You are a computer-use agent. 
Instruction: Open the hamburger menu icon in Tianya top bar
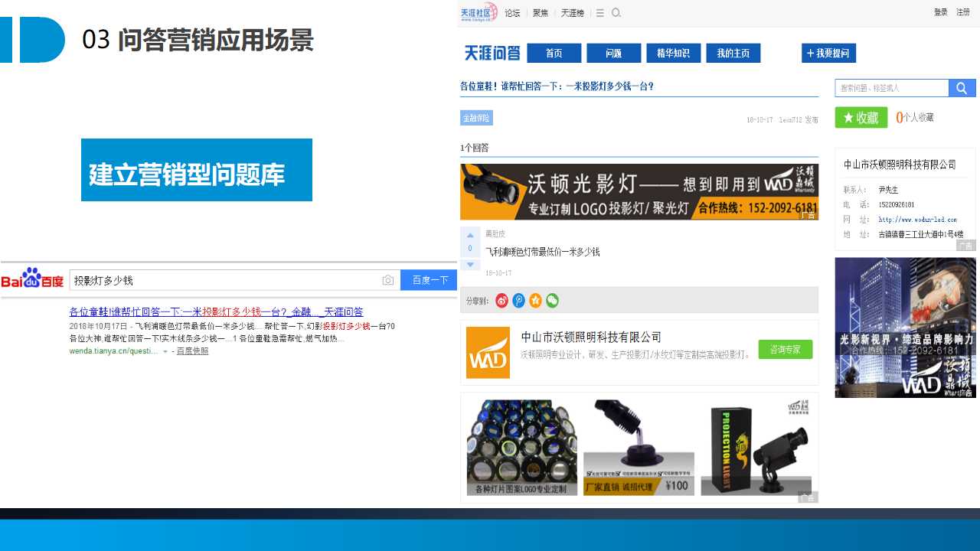(600, 13)
